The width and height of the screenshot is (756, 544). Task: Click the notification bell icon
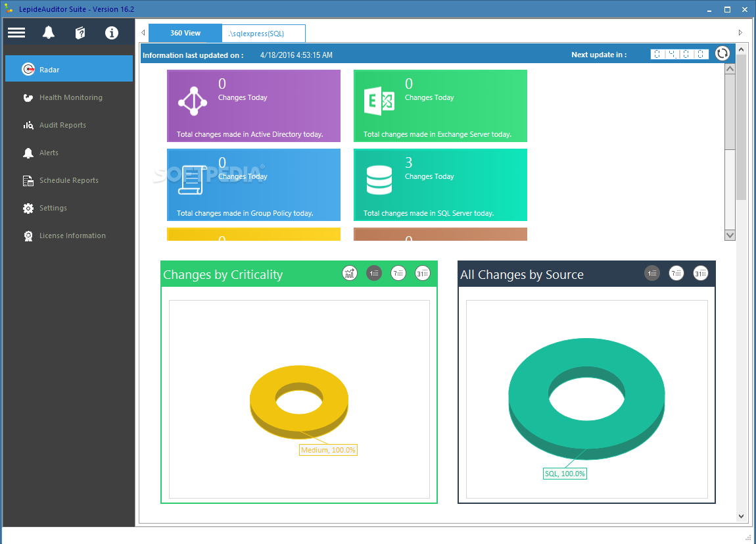coord(48,32)
